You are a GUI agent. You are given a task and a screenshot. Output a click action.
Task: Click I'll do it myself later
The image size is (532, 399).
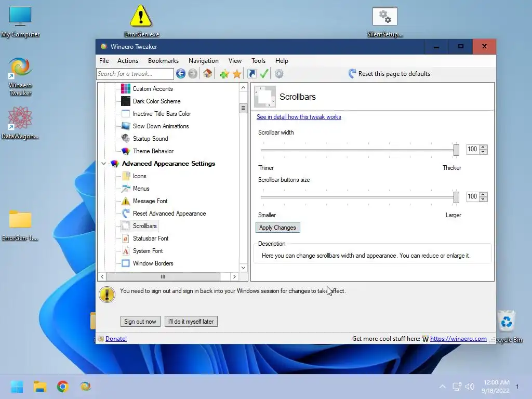tap(191, 321)
